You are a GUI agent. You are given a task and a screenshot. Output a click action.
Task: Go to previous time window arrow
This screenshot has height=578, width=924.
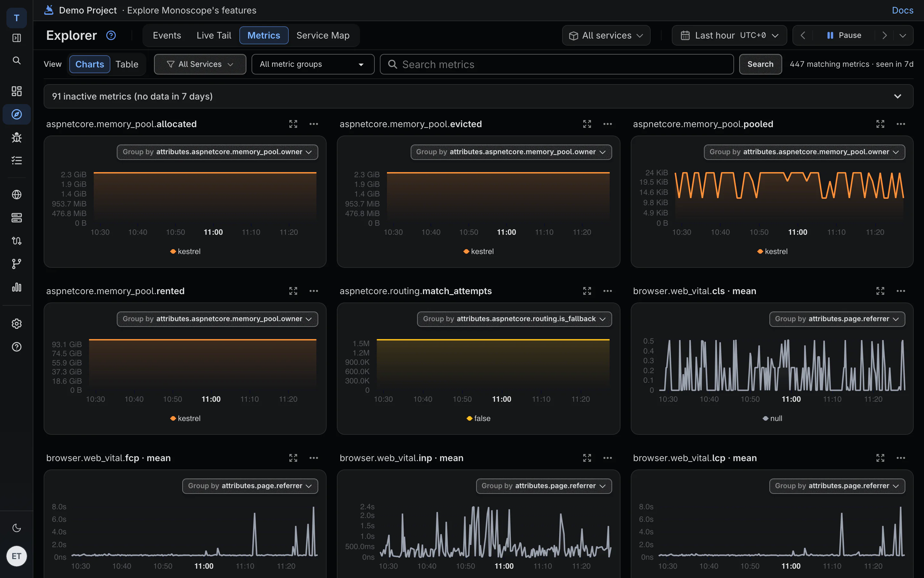[x=803, y=35]
